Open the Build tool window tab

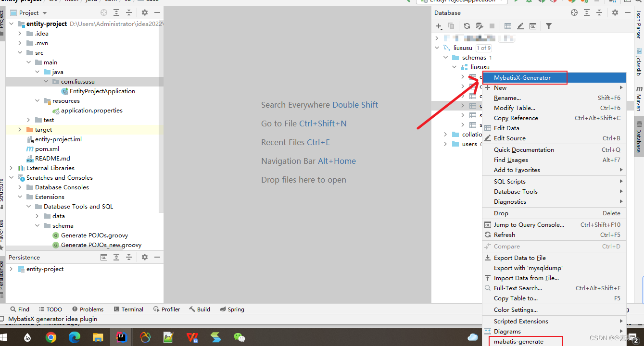pyautogui.click(x=200, y=309)
